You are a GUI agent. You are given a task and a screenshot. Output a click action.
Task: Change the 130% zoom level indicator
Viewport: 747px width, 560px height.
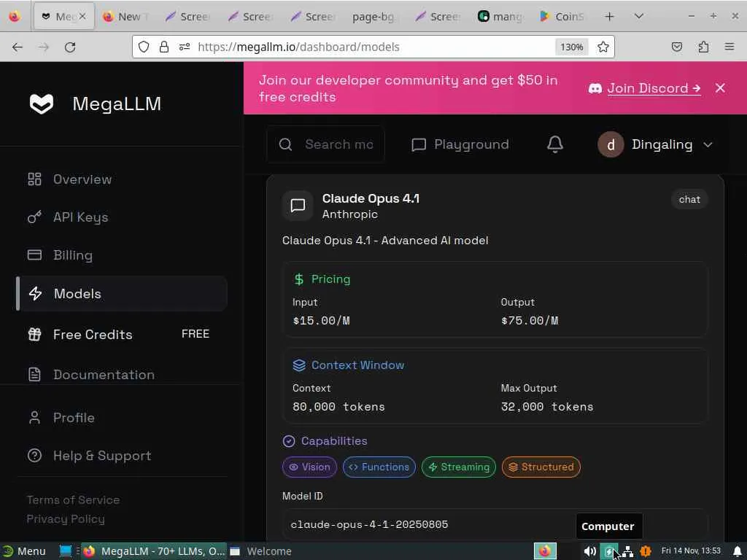pyautogui.click(x=571, y=47)
